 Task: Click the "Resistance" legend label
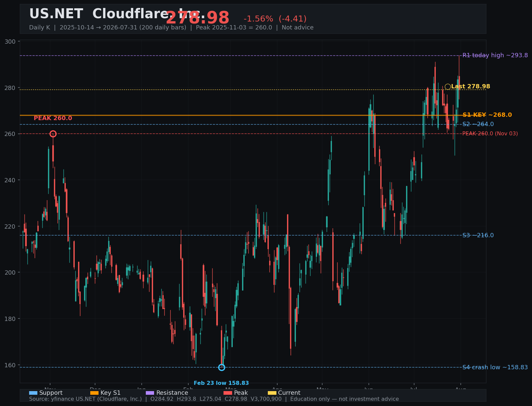tap(172, 393)
